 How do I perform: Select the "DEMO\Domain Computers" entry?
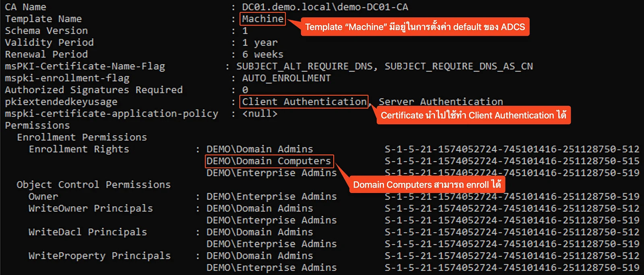(268, 161)
